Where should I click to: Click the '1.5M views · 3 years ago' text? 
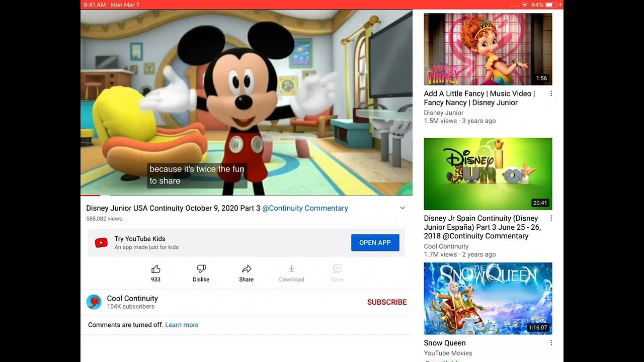click(x=460, y=121)
